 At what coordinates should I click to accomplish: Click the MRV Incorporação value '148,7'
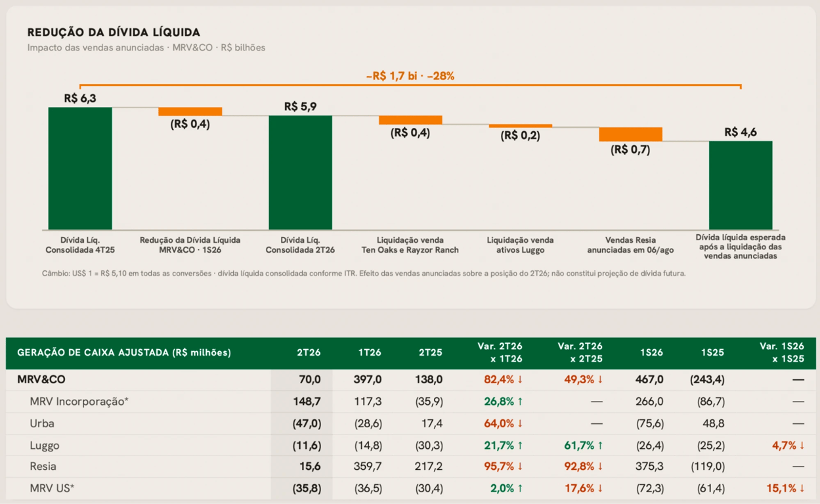click(x=307, y=402)
